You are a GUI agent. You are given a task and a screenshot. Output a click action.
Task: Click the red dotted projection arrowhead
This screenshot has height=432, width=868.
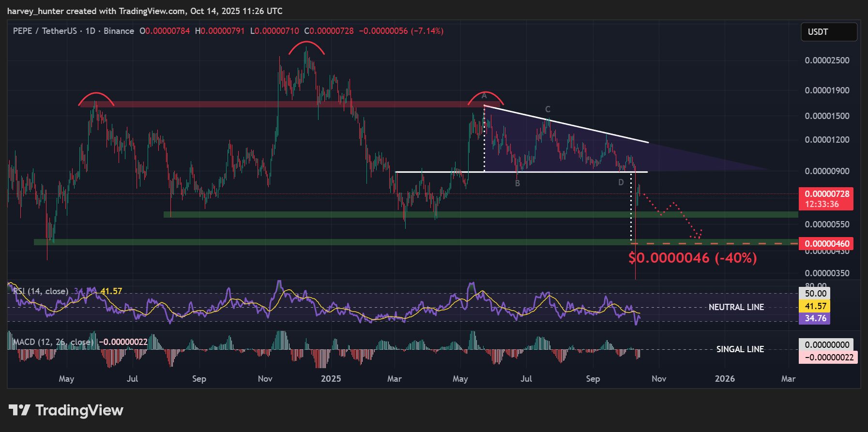698,235
